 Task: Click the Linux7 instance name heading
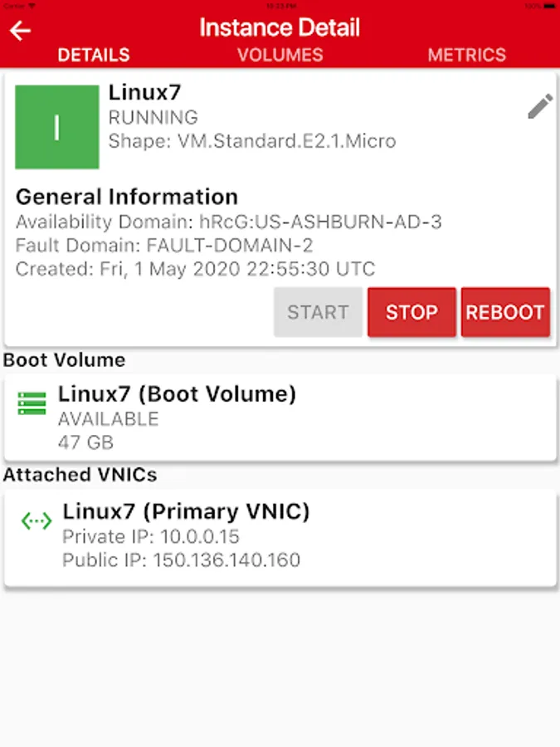tap(144, 93)
